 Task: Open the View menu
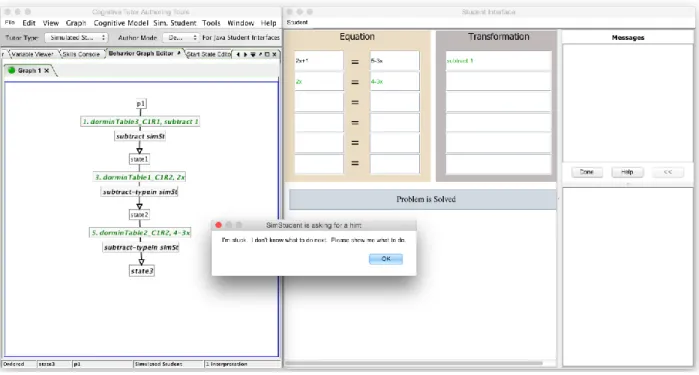50,23
